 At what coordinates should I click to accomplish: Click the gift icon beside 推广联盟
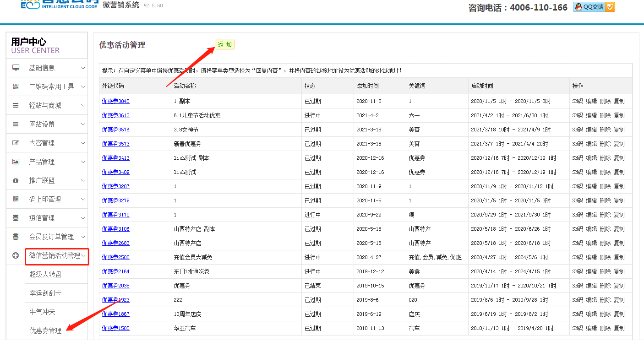16,180
